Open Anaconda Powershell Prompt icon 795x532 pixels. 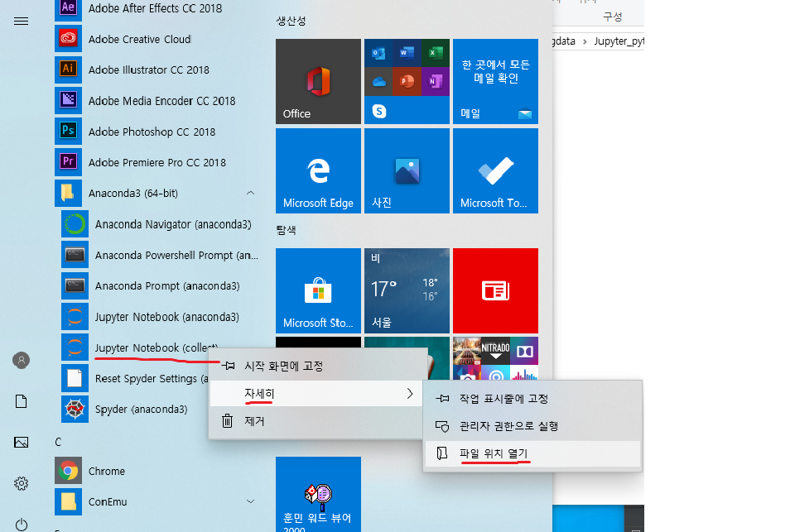[x=75, y=255]
